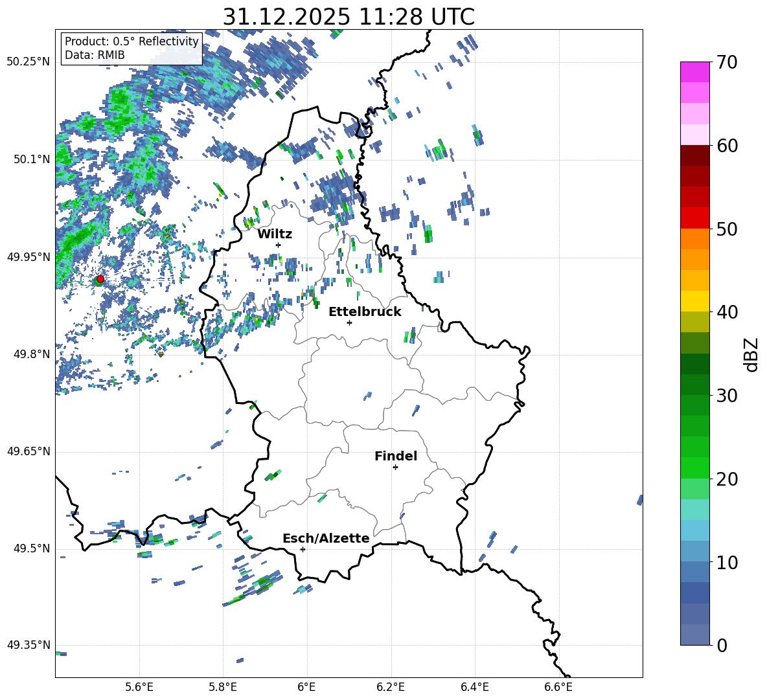Viewport: 767px width, 700px height.
Task: Click the 50.1°N latitude label
Action: click(32, 159)
